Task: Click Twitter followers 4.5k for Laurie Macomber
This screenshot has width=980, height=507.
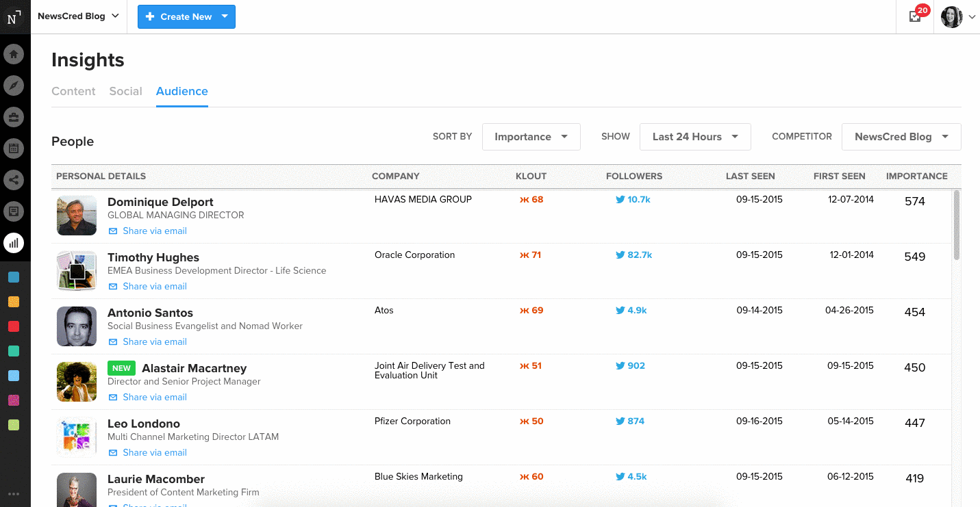Action: pos(631,477)
